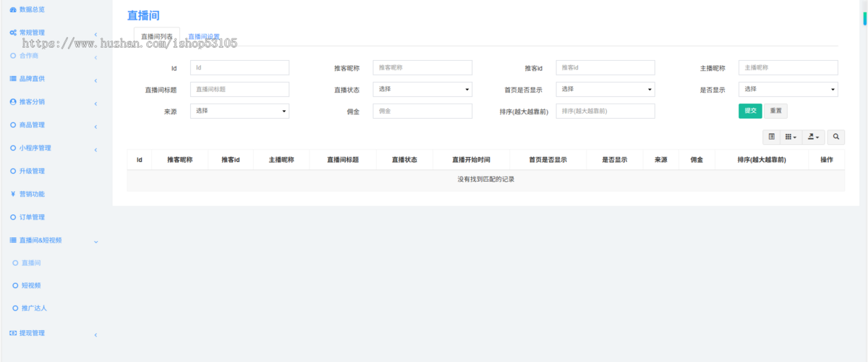The image size is (868, 362).
Task: Expand the 小程序管理 chevron arrow
Action: [x=96, y=149]
